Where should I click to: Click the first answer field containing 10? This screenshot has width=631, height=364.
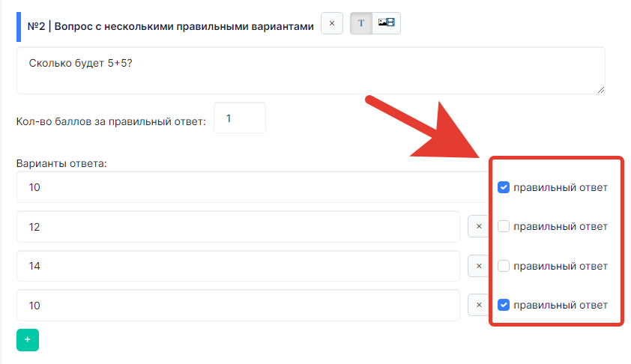253,187
